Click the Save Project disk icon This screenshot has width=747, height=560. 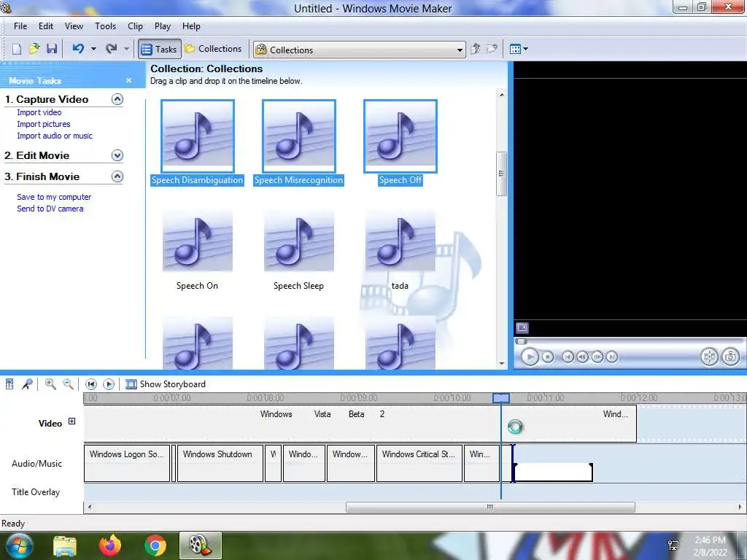[x=52, y=49]
